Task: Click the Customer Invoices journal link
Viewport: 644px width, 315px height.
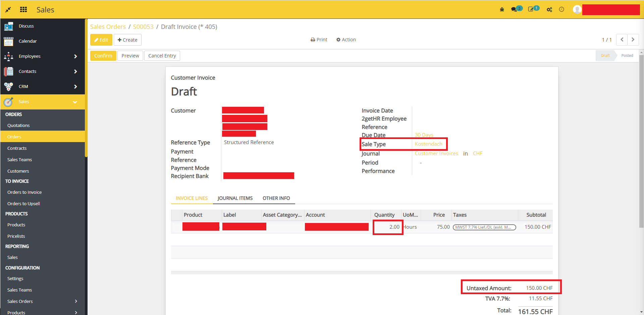Action: [x=436, y=153]
